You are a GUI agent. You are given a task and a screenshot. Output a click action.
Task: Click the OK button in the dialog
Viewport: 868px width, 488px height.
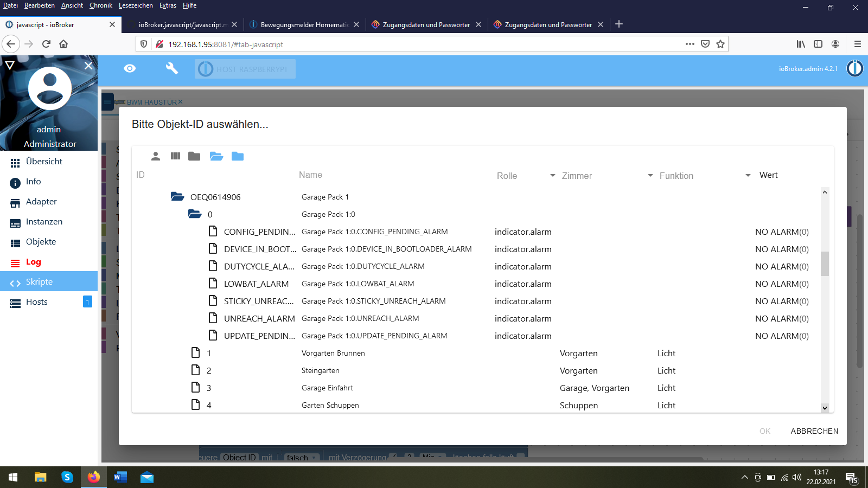pos(765,431)
